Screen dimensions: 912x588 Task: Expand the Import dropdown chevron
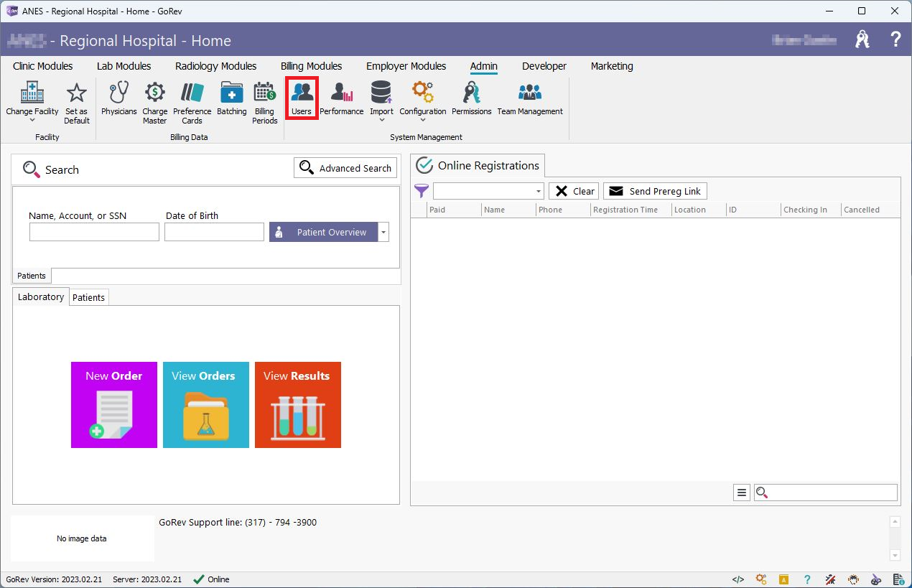click(x=381, y=121)
